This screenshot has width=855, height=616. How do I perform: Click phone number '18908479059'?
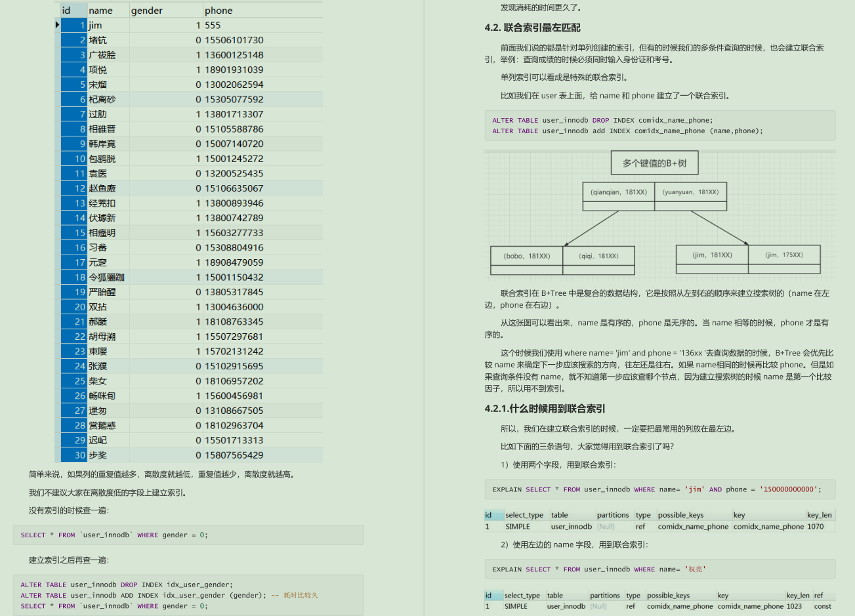[234, 262]
